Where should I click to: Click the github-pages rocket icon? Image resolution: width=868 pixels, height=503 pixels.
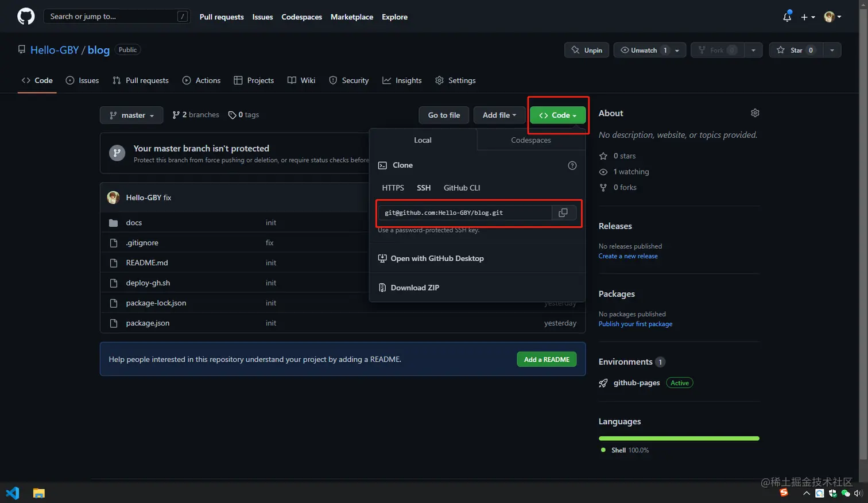pyautogui.click(x=603, y=383)
